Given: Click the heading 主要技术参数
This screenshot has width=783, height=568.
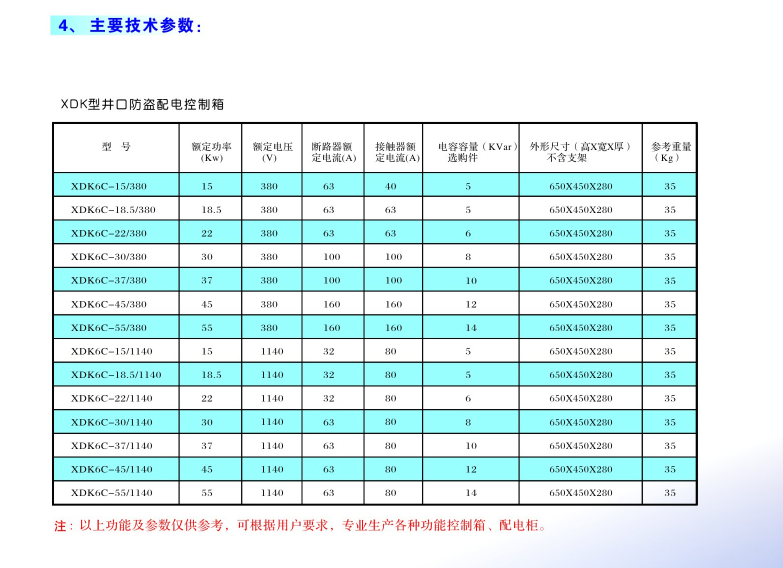Looking at the screenshot, I should coord(144,26).
